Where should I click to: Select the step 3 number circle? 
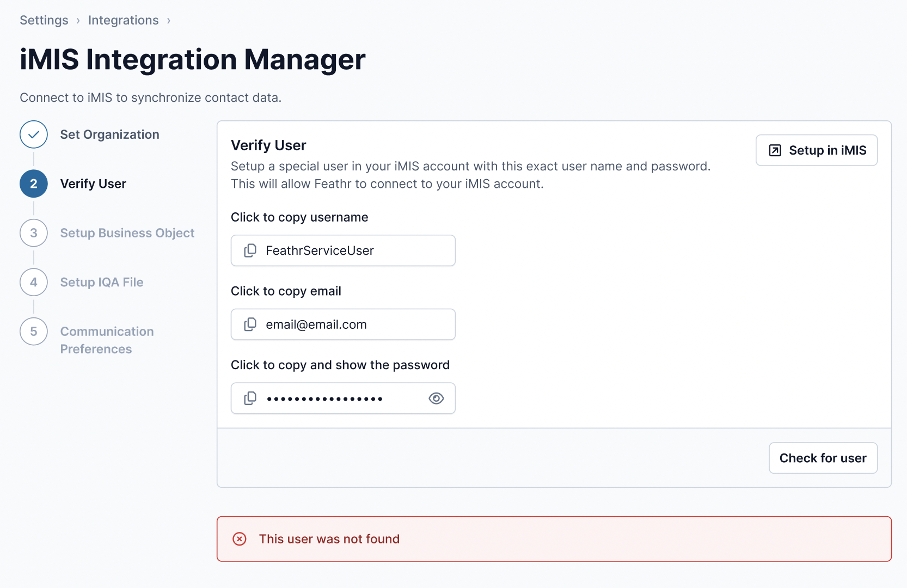tap(34, 233)
